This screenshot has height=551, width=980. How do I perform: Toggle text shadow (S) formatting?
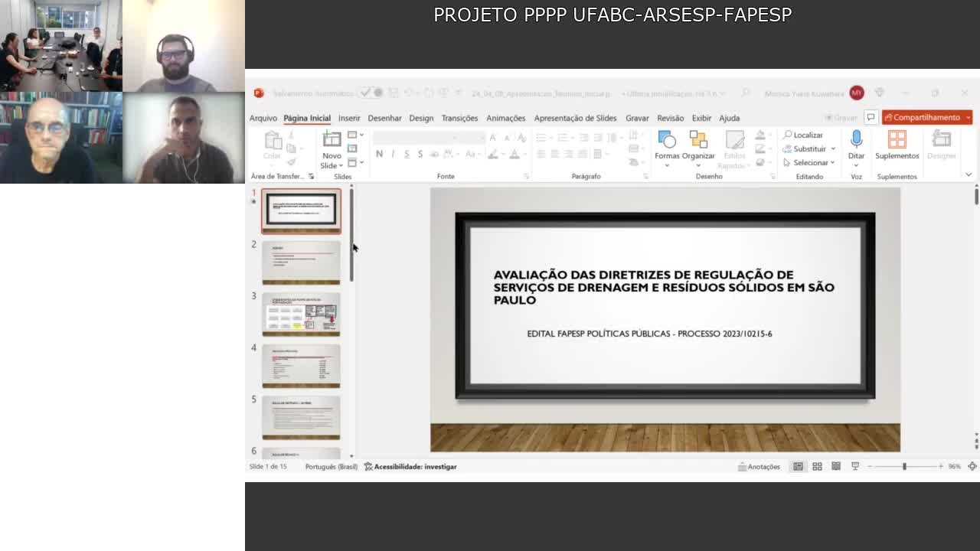(420, 154)
